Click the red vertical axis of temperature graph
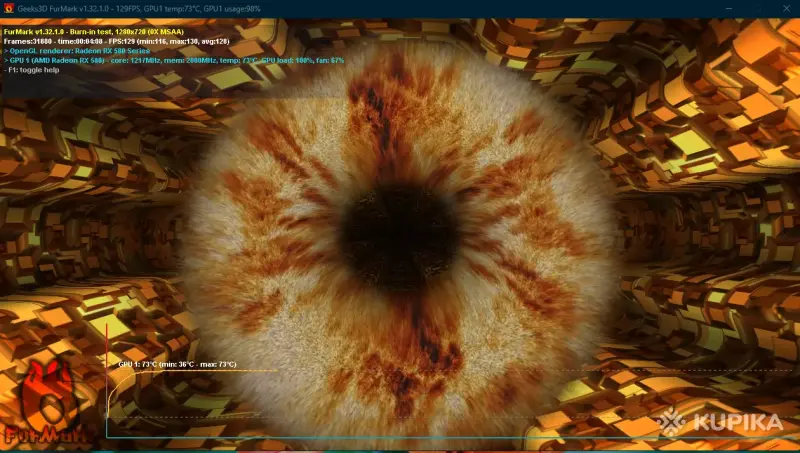 [x=107, y=380]
